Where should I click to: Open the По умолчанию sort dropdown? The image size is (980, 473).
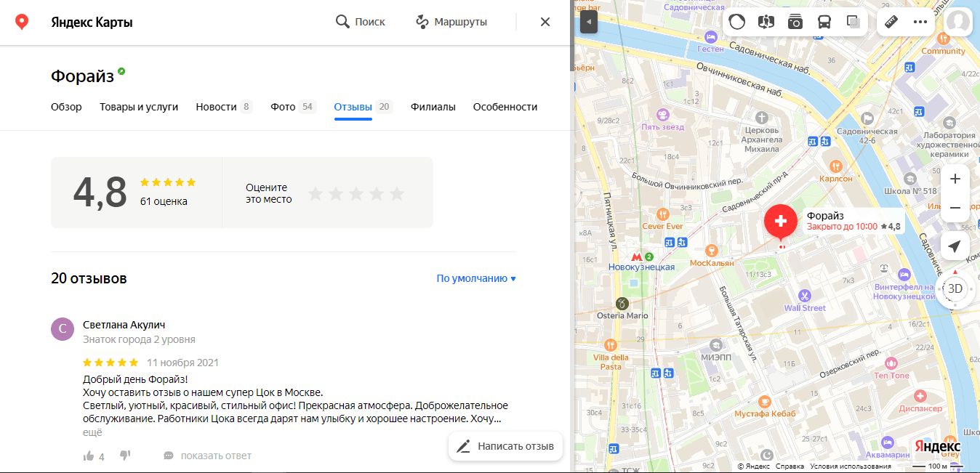point(475,278)
